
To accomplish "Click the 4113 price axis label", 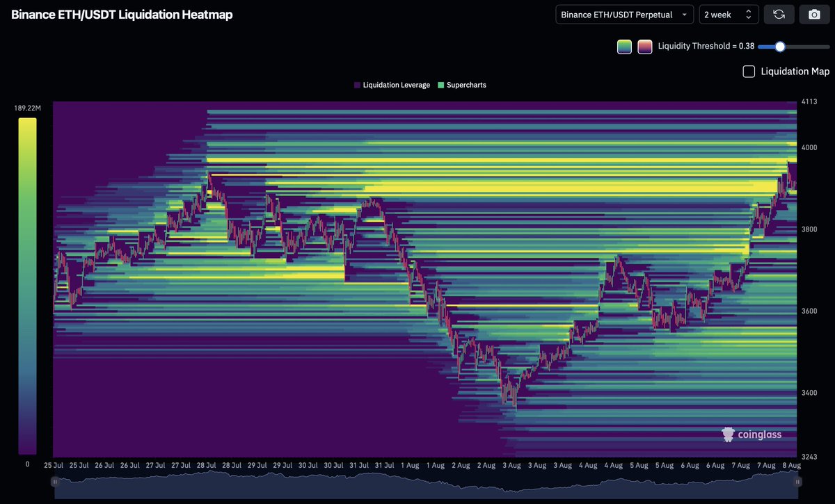I will click(x=809, y=102).
